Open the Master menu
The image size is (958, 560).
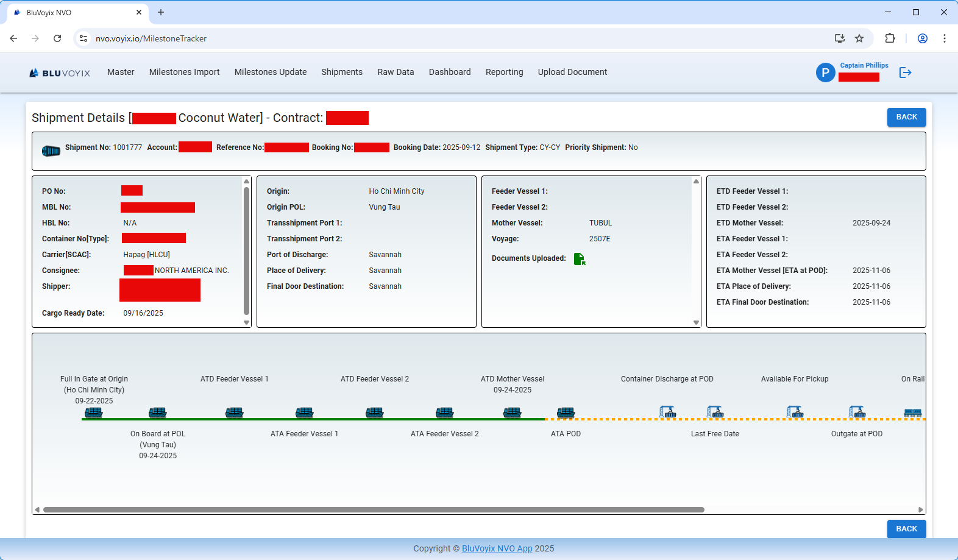point(121,72)
